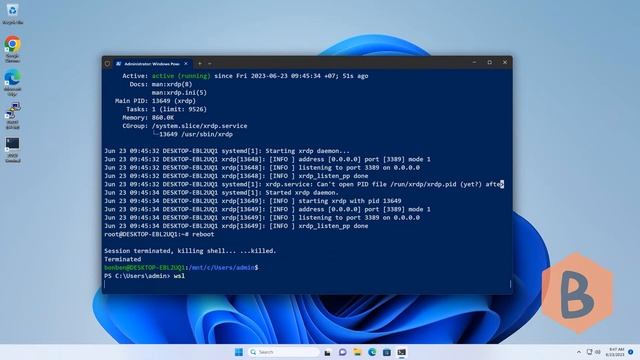The height and width of the screenshot is (360, 640).
Task: Click the administrator shield icon in terminal title bar
Action: pyautogui.click(x=107, y=64)
